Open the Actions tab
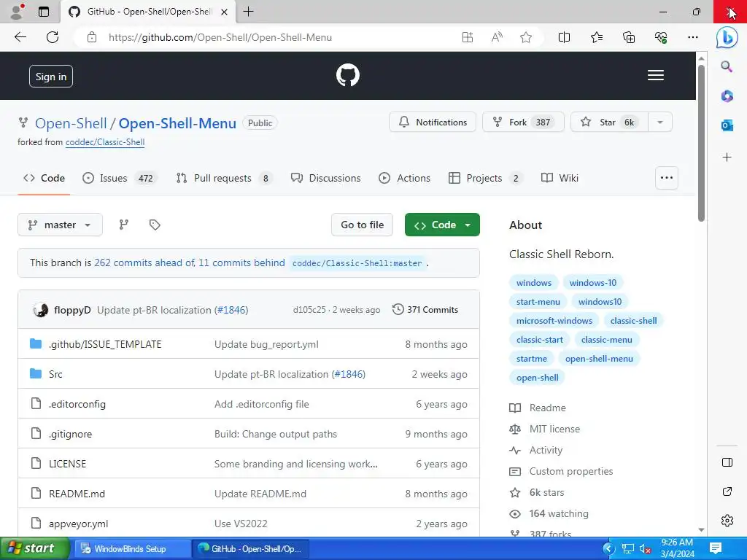The image size is (747, 560). tap(404, 178)
